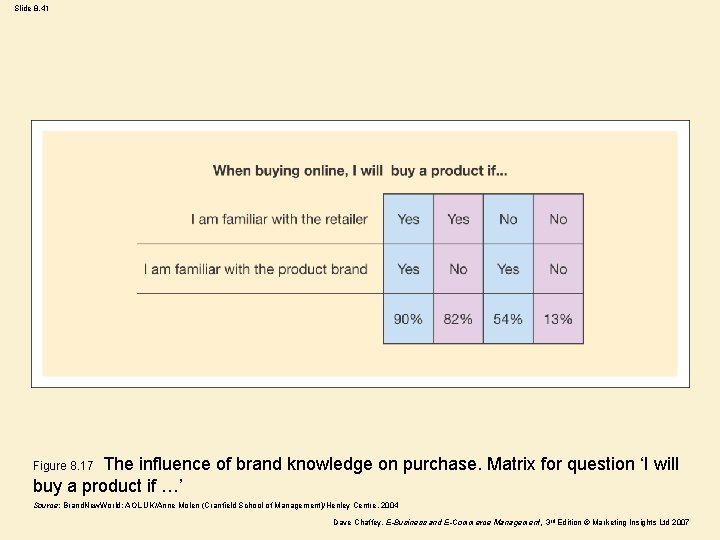Select first Yes in product brand row
Screen dimensions: 720x540
coord(408,269)
